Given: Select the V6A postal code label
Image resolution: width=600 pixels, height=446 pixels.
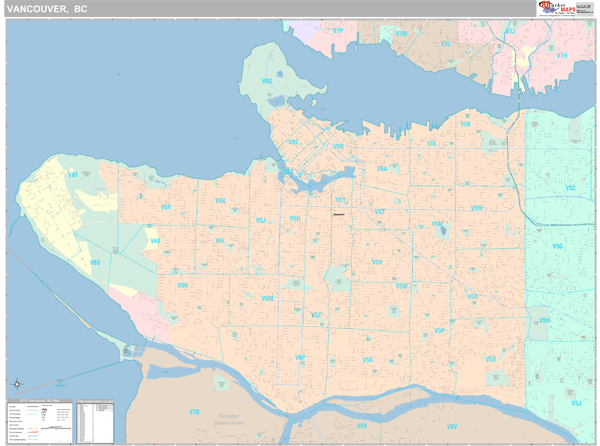Looking at the screenshot, I should pyautogui.click(x=381, y=169).
